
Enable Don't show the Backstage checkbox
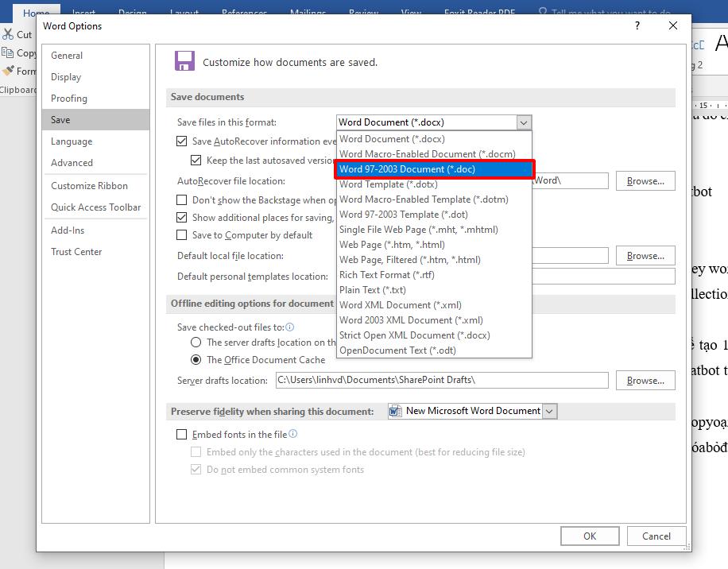tap(181, 200)
